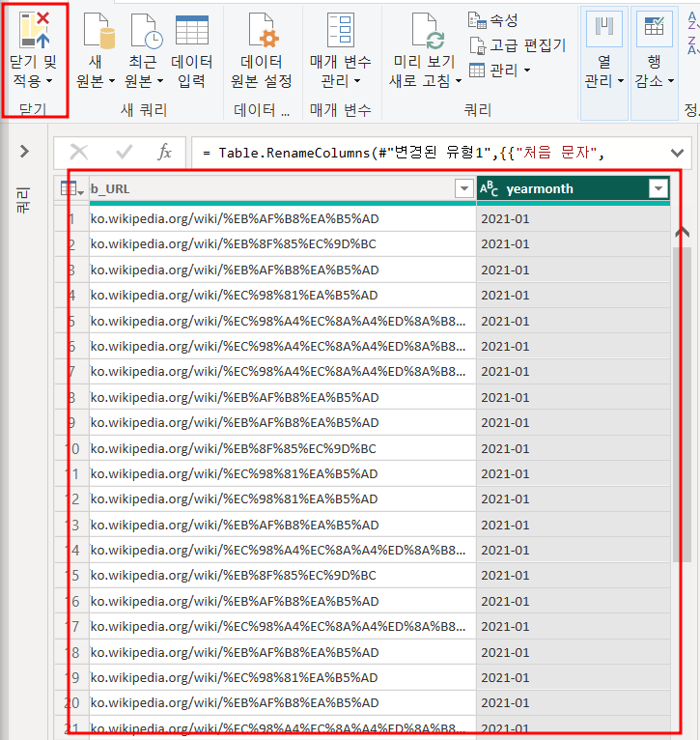The image size is (700, 740).
Task: Expand the 매개 변수 관리 dropdown arrow
Action: 357,81
